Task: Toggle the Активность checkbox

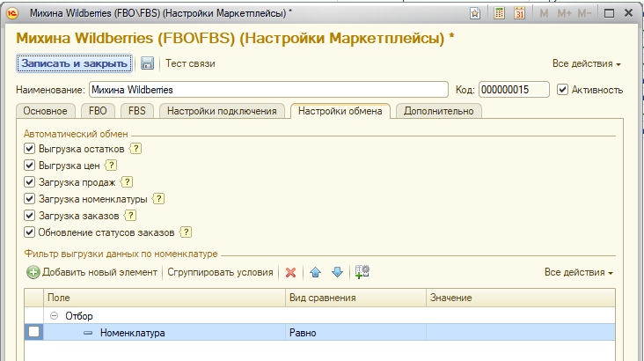Action: tap(562, 90)
